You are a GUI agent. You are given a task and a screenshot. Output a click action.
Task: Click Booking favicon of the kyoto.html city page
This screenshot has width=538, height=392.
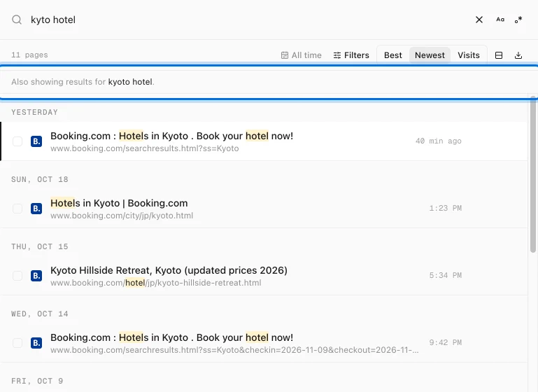(36, 209)
